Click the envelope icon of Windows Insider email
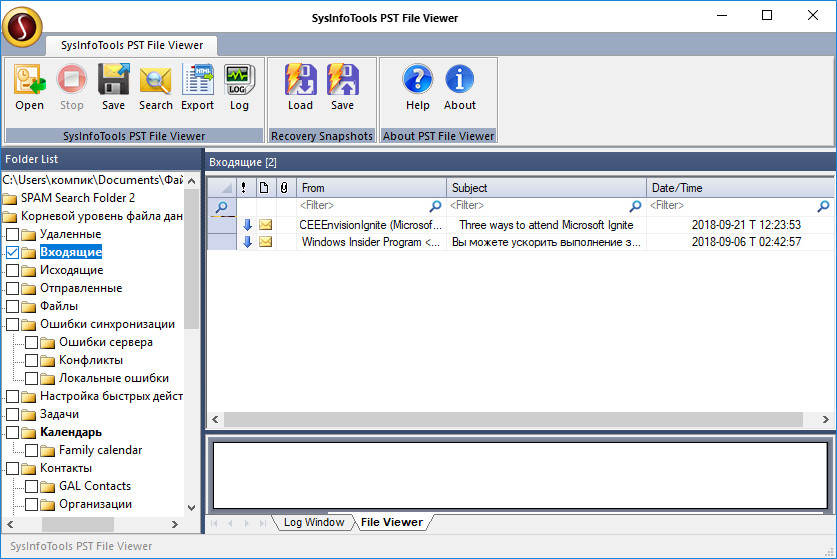The height and width of the screenshot is (559, 837). coord(265,242)
